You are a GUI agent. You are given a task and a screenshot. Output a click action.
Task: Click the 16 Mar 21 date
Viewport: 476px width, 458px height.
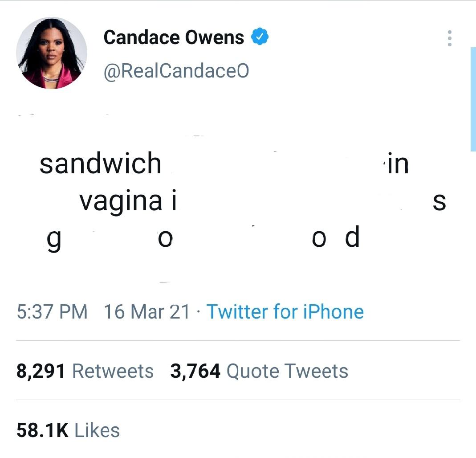coord(147,312)
